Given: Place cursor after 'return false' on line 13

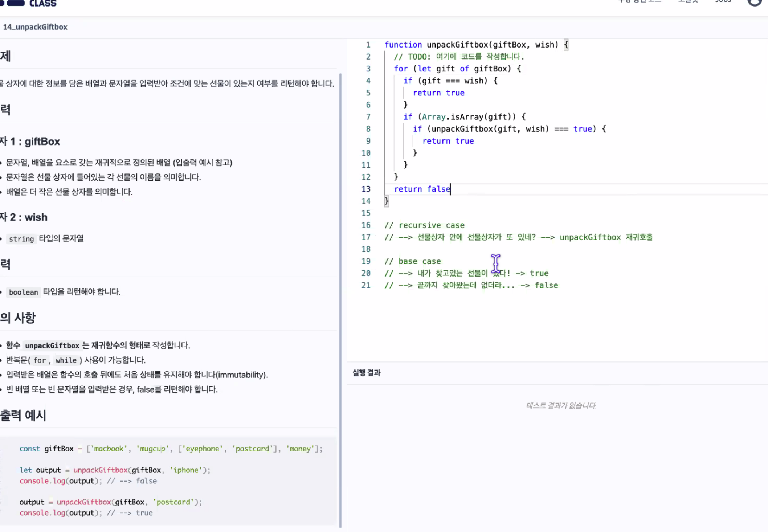Looking at the screenshot, I should pyautogui.click(x=450, y=189).
